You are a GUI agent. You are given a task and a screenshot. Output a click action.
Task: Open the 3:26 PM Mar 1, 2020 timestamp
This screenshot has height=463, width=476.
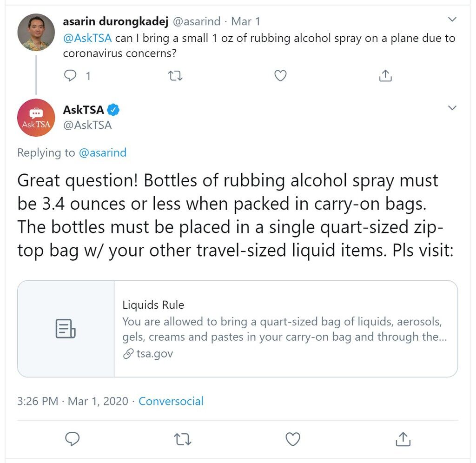pos(73,401)
